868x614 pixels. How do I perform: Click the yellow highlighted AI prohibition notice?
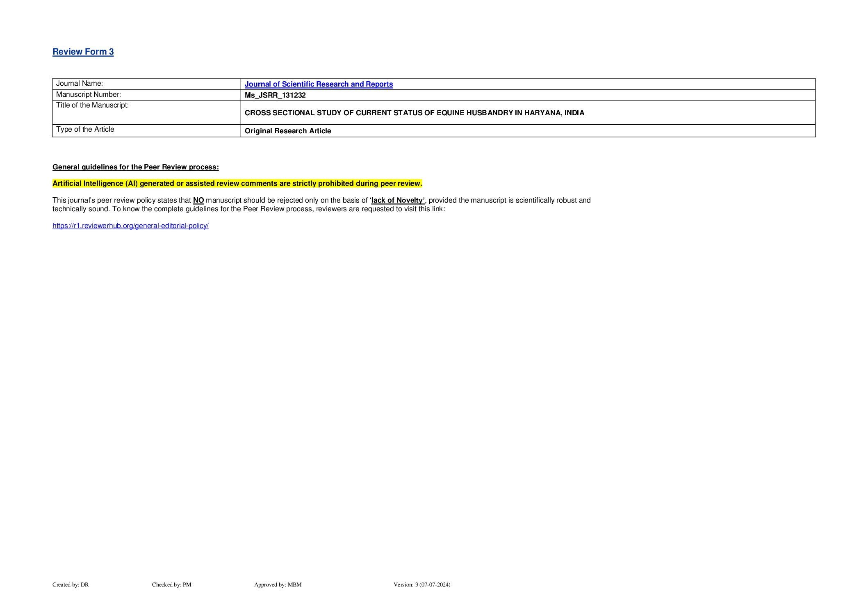(x=237, y=183)
